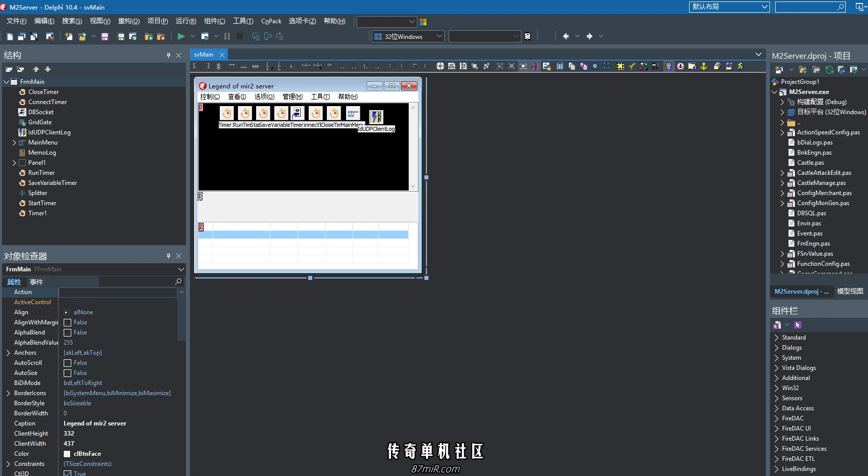
Task: Open the 工具(T) IDE menu
Action: coord(243,21)
